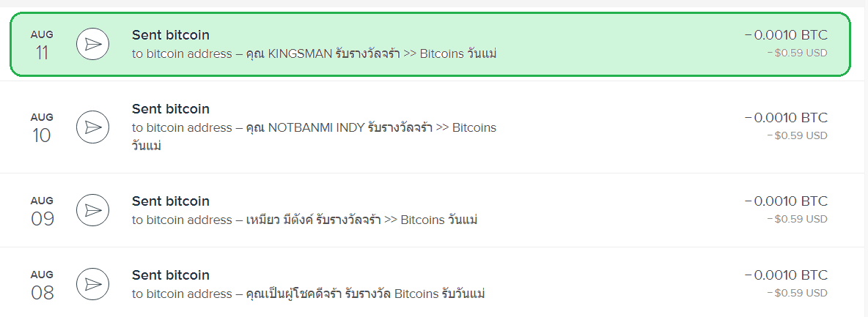Image resolution: width=868 pixels, height=317 pixels.
Task: Click the AUG 11 date label
Action: 42,45
